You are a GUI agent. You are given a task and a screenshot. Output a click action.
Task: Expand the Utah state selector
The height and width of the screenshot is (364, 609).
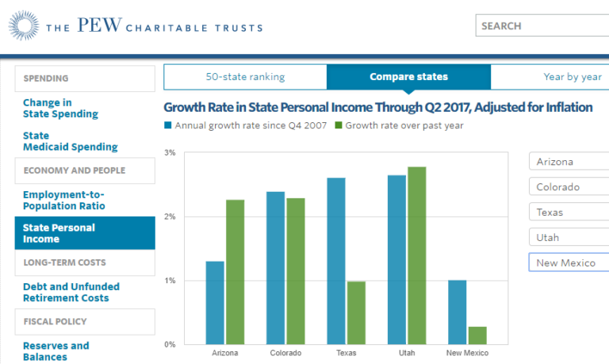click(x=569, y=237)
